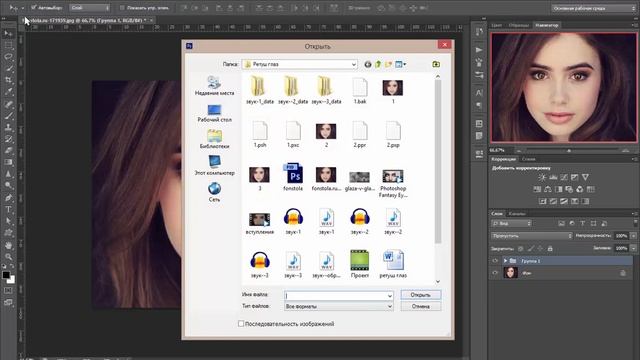
Task: Add a Vibrance adjustment layer
Action: [x=585, y=177]
